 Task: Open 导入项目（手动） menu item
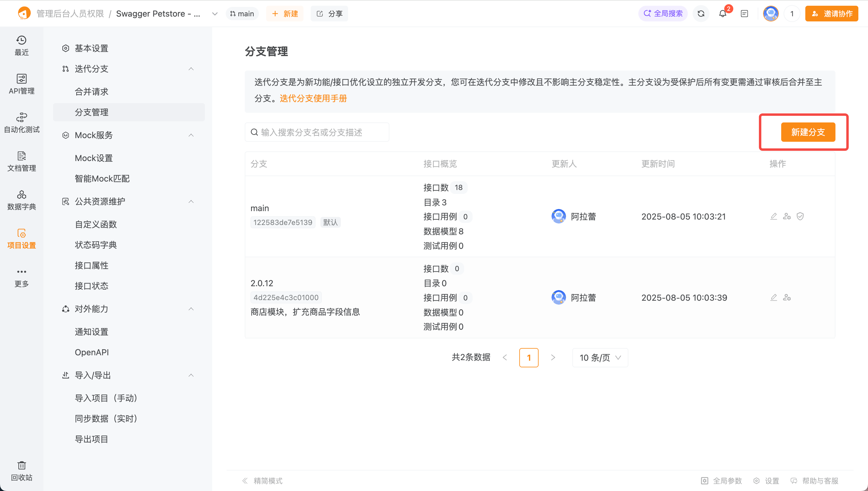pos(106,398)
